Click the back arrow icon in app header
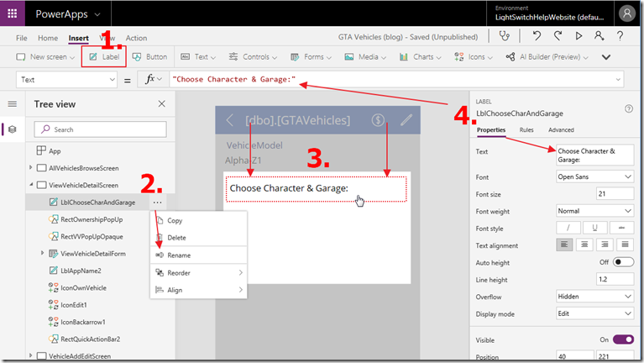The image size is (644, 363). pyautogui.click(x=229, y=120)
